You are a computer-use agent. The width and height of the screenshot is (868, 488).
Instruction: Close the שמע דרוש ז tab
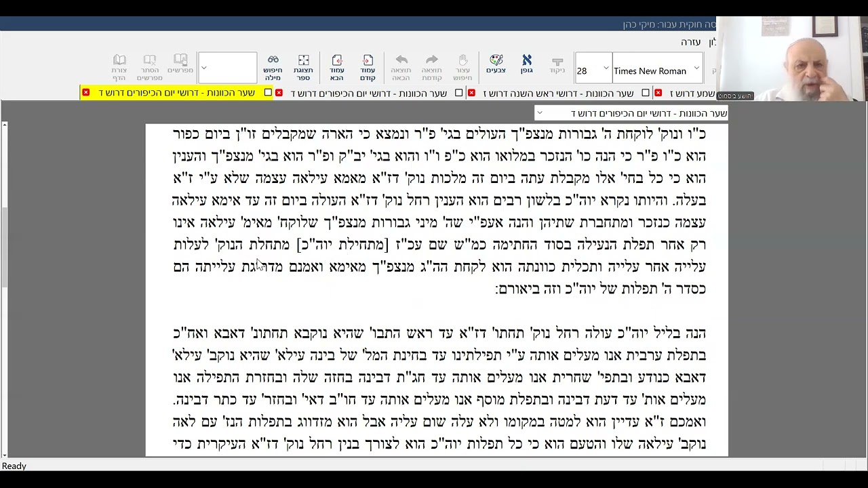pos(658,93)
